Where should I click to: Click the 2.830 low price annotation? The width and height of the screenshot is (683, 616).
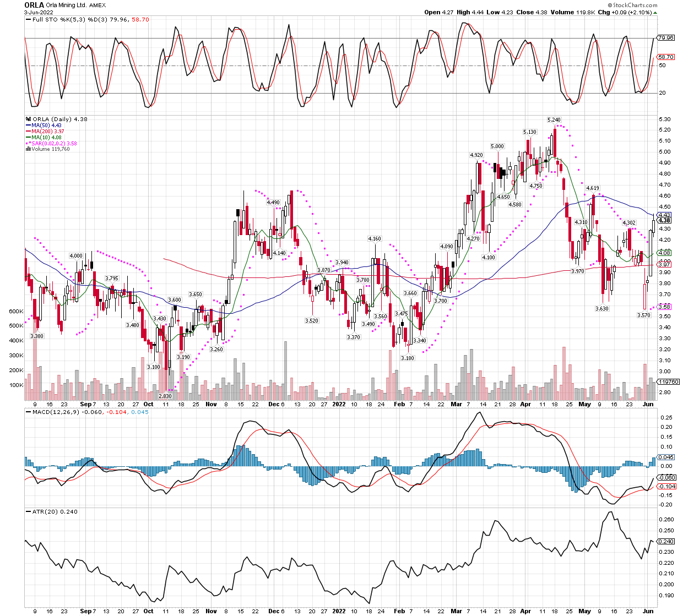(165, 396)
